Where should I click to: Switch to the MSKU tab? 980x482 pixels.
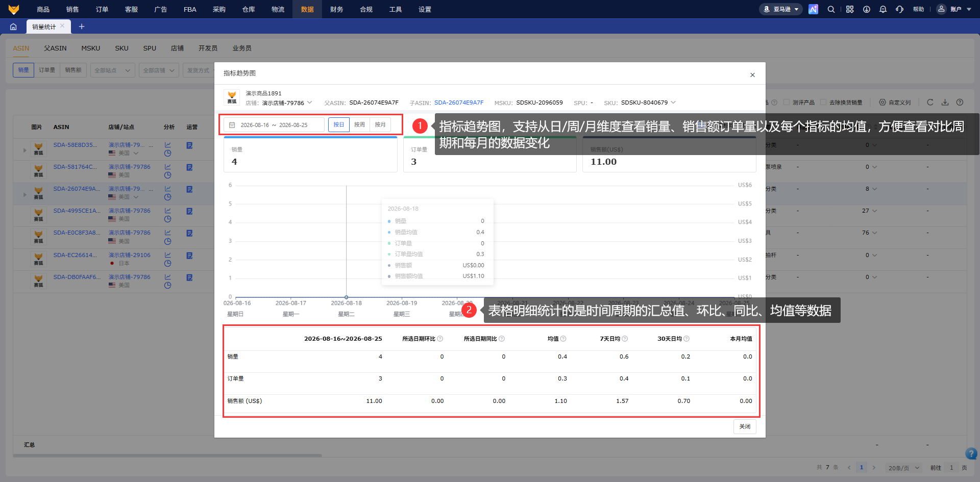(91, 48)
